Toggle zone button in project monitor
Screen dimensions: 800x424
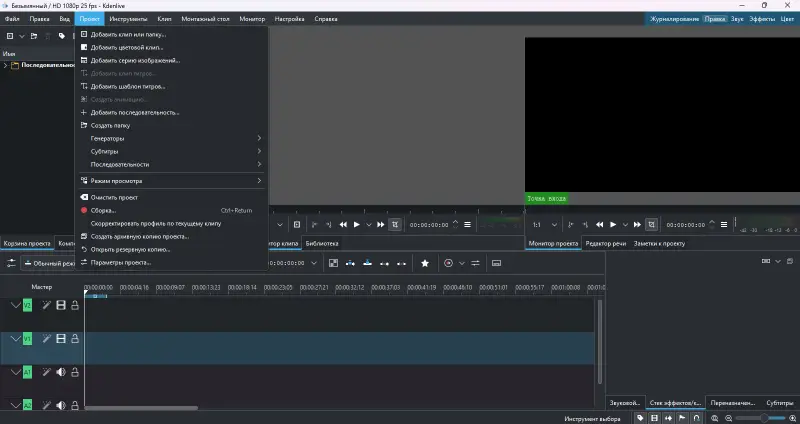tap(652, 225)
